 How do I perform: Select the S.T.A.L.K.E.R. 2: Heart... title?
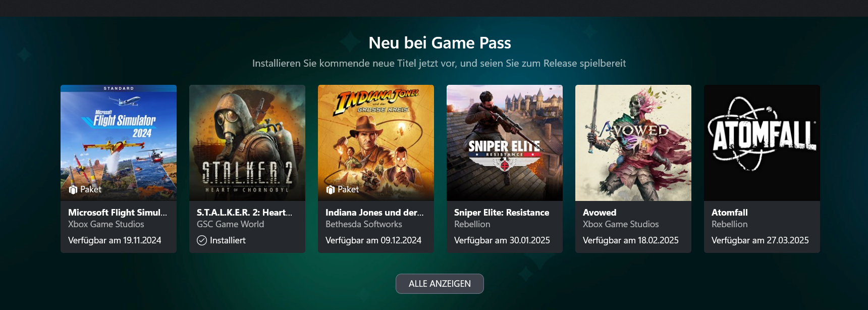pos(244,213)
